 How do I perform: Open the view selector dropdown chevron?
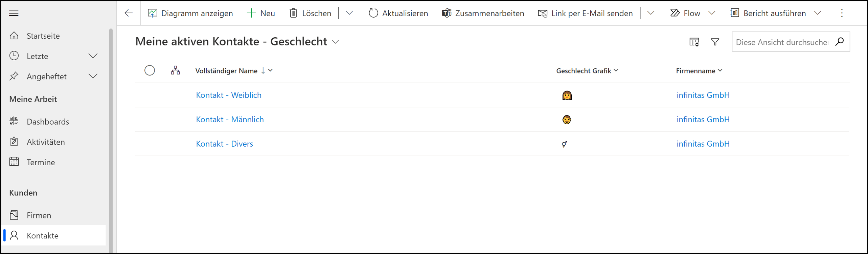(x=335, y=42)
